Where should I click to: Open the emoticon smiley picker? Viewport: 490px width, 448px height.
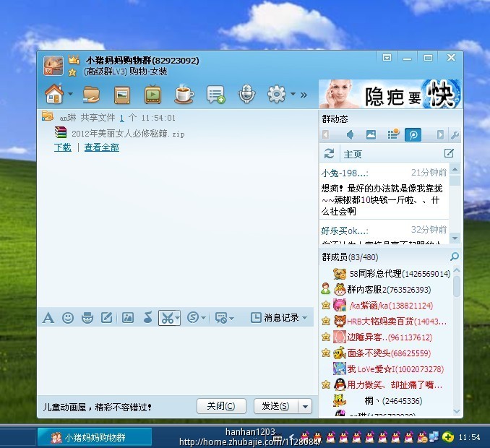(68, 318)
